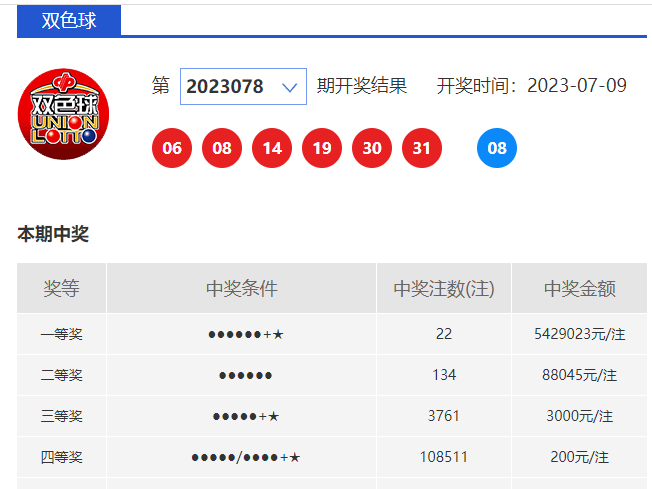Click the 第 label before the issue selector
Screen dimensions: 652x489
(x=161, y=86)
